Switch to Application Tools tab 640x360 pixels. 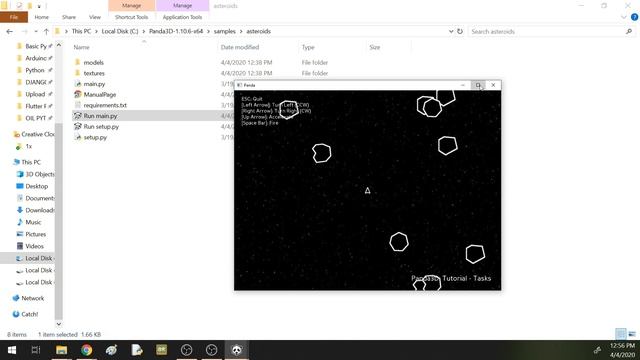click(x=182, y=17)
